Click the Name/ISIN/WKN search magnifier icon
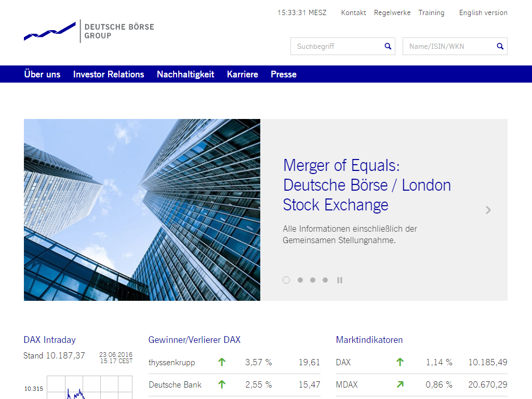 click(x=500, y=46)
